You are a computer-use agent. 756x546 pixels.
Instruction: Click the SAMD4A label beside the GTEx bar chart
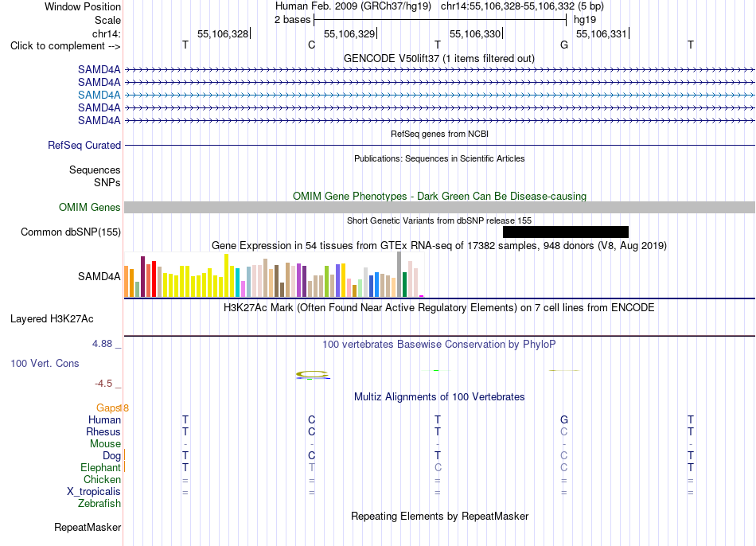pyautogui.click(x=99, y=276)
